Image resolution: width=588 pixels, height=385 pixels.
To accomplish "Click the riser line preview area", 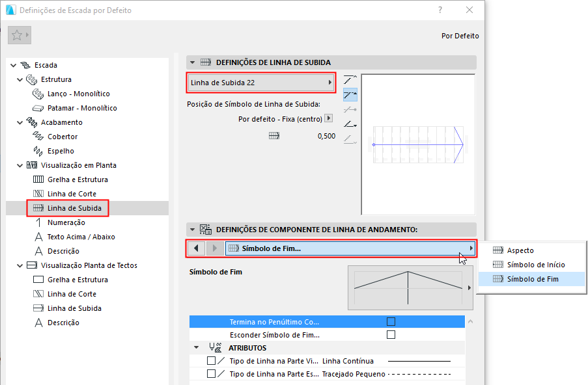I will pos(418,144).
